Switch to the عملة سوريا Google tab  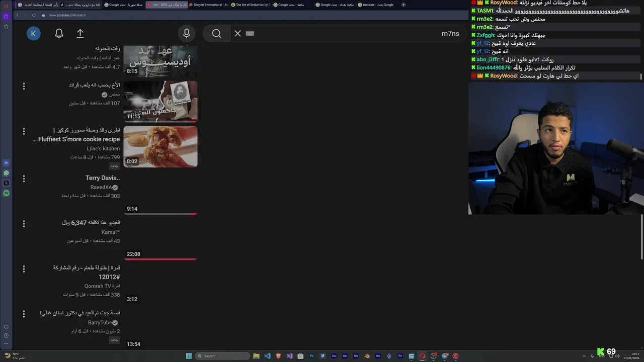pyautogui.click(x=124, y=5)
